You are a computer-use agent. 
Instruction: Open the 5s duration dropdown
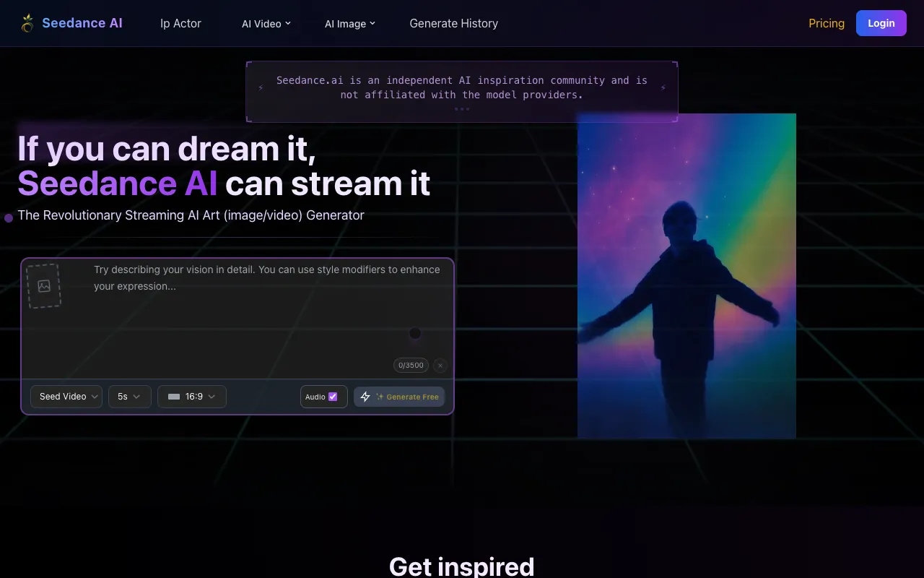pyautogui.click(x=129, y=396)
